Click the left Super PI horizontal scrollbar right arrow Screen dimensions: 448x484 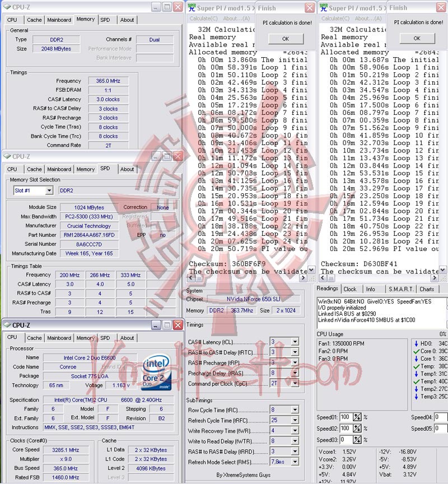(x=303, y=278)
